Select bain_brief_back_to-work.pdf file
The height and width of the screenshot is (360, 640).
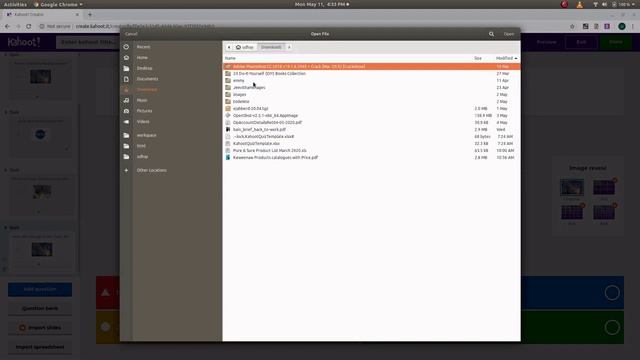click(x=371, y=129)
